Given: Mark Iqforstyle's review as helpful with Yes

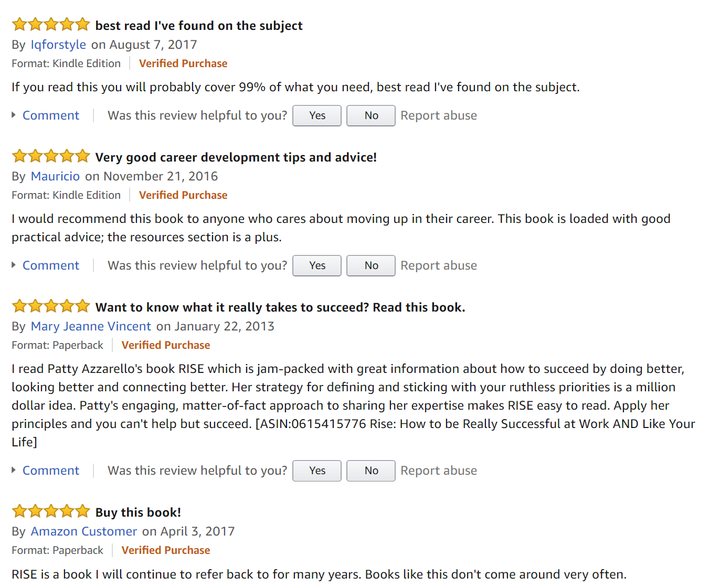Looking at the screenshot, I should point(317,115).
